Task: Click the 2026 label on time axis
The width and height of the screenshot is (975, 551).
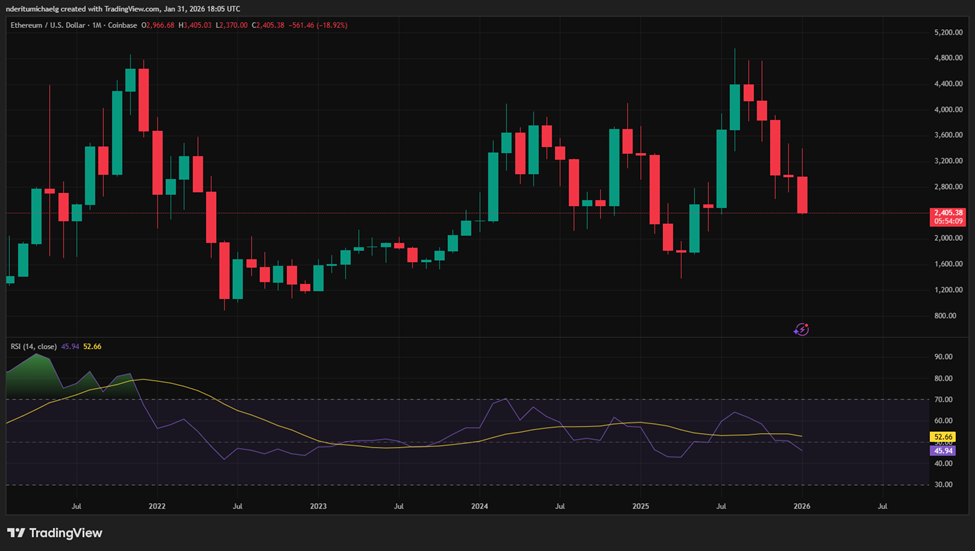Action: 802,506
